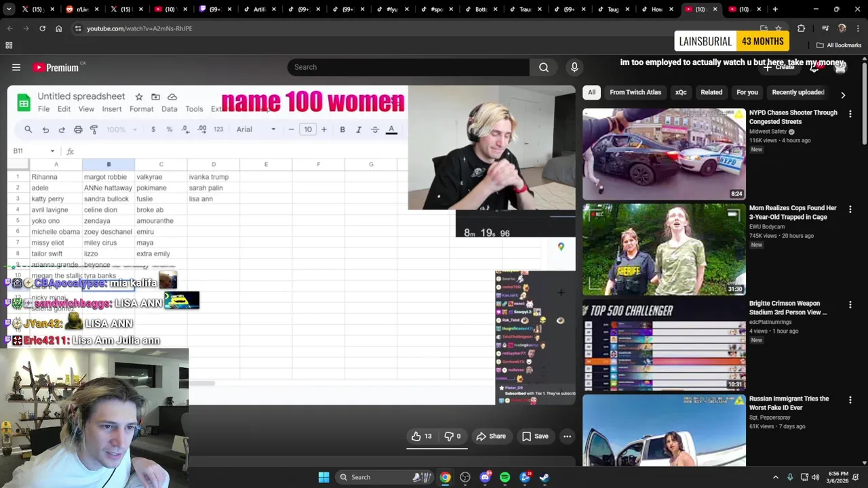Open OBS Studio from taskbar
Viewport: 868px width, 488px height.
pos(465,477)
